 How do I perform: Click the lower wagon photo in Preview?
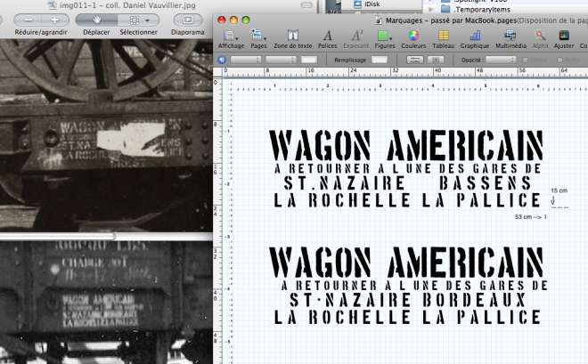click(x=106, y=303)
